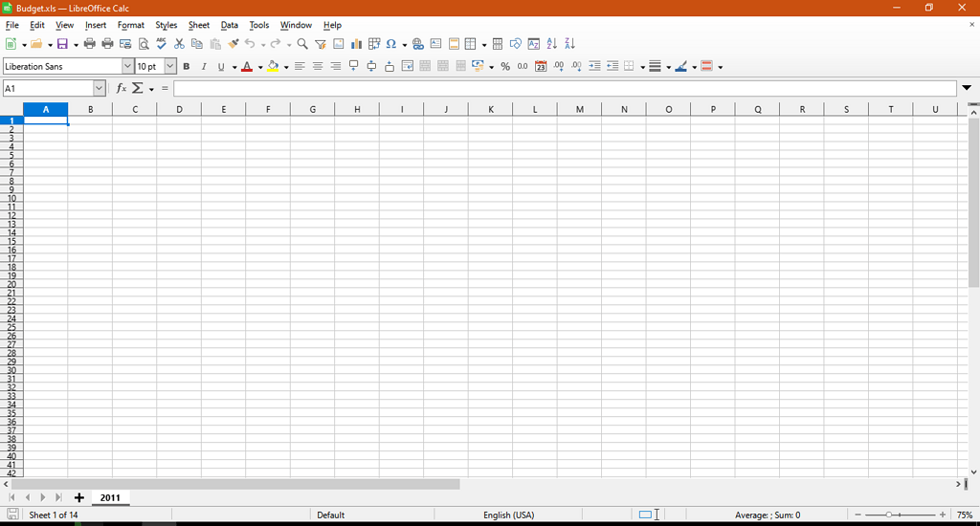
Task: Add a new sheet with plus button
Action: tap(78, 498)
